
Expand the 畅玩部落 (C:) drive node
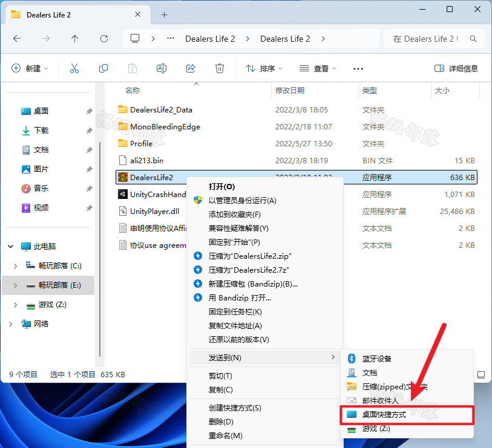tap(15, 266)
